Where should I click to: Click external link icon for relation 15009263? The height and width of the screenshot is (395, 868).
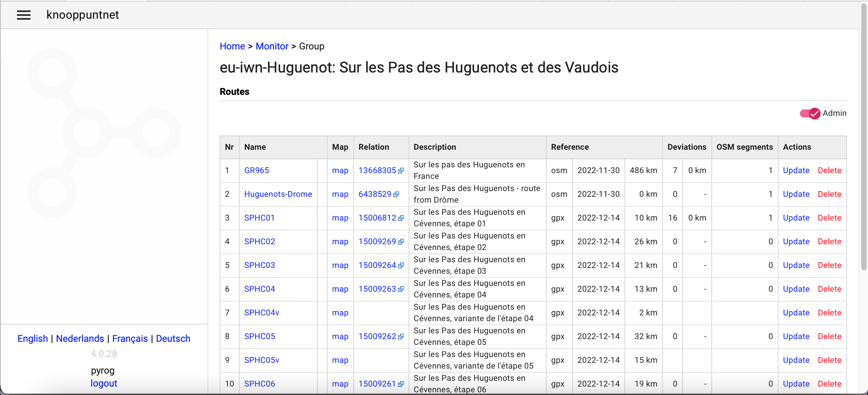pos(401,289)
